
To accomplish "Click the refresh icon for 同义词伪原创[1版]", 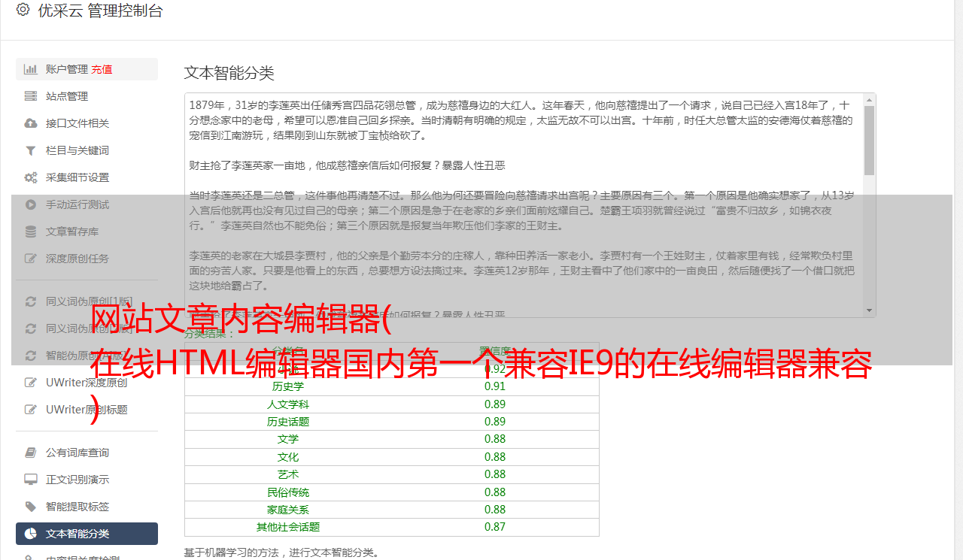I will click(x=31, y=301).
